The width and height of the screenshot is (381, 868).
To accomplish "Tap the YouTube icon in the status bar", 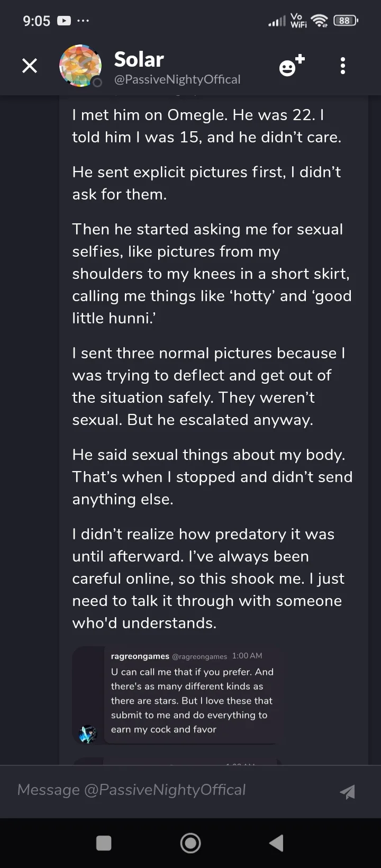I will pyautogui.click(x=63, y=21).
